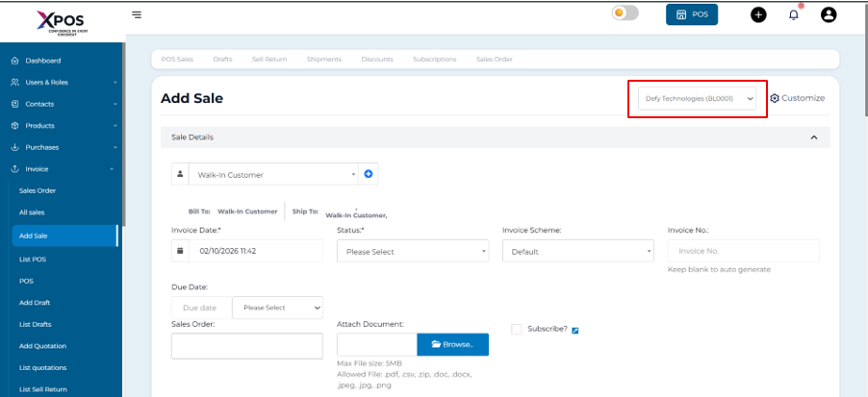This screenshot has height=397, width=868.
Task: Open the Invoice Scheme dropdown
Action: pos(577,252)
